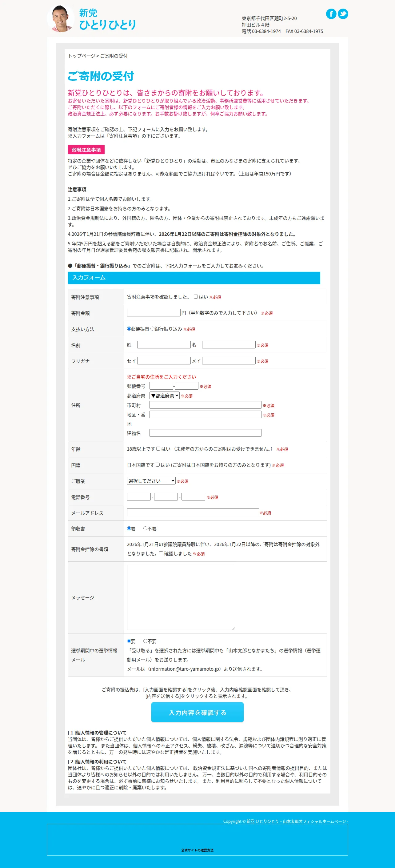Select 不要 for 領収書
The height and width of the screenshot is (868, 395).
click(146, 528)
